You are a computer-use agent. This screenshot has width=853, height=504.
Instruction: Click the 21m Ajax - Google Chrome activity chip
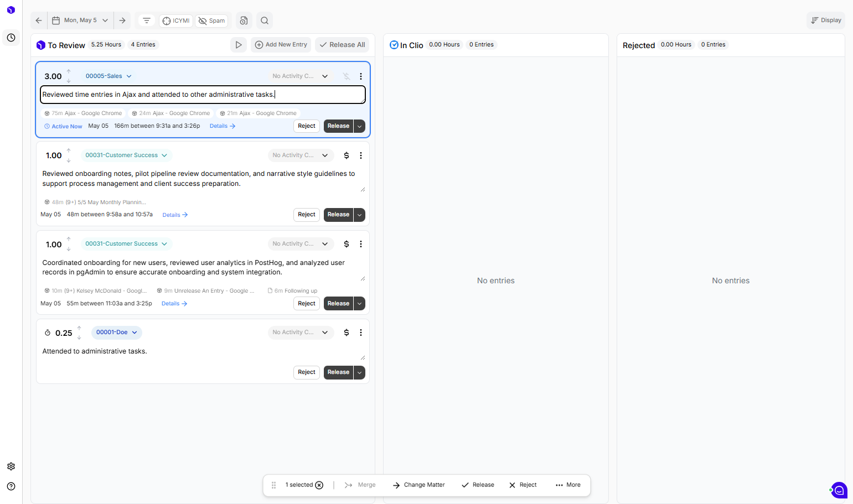258,113
